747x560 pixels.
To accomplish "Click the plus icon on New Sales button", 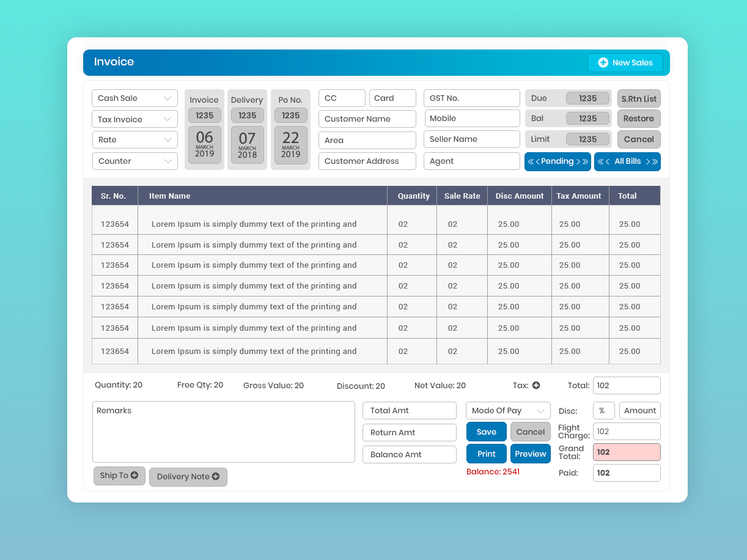I will 603,62.
